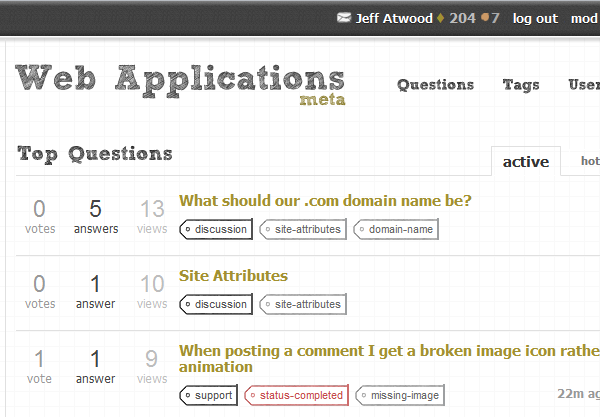Click site-attributes tag under Site Attributes
Image resolution: width=600 pixels, height=417 pixels.
[x=303, y=304]
